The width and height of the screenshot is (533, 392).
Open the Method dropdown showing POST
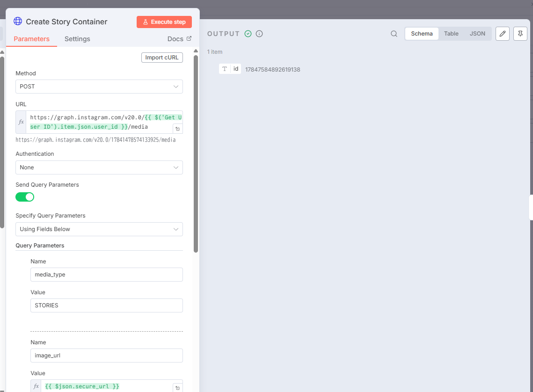click(99, 87)
